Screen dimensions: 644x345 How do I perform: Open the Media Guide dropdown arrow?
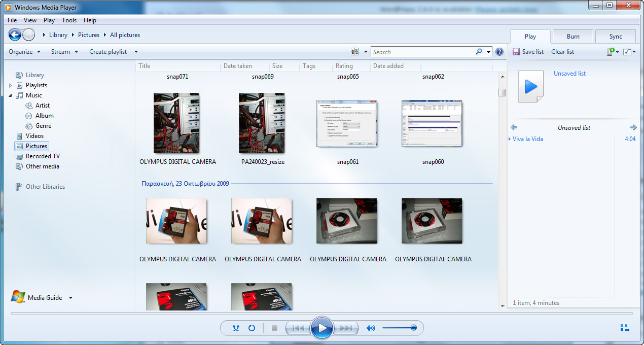(70, 298)
